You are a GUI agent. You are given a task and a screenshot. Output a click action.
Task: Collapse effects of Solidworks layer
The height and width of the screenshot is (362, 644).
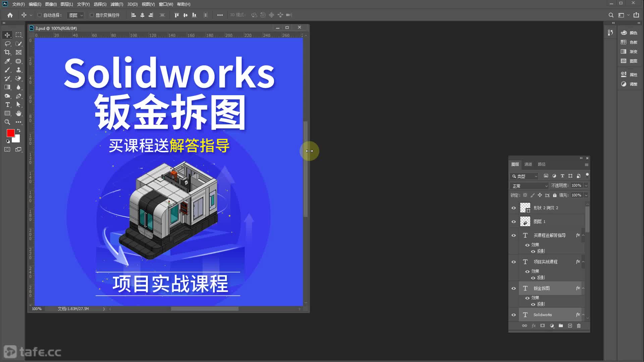[583, 315]
